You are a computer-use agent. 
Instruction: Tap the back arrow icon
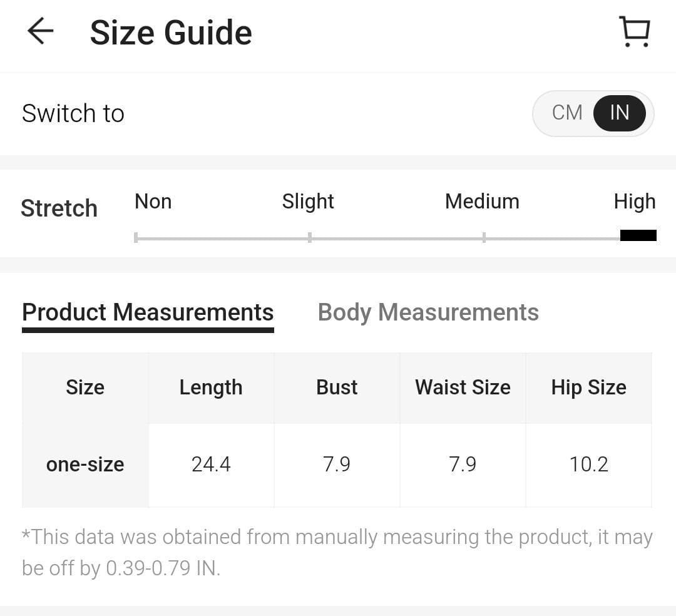coord(41,31)
